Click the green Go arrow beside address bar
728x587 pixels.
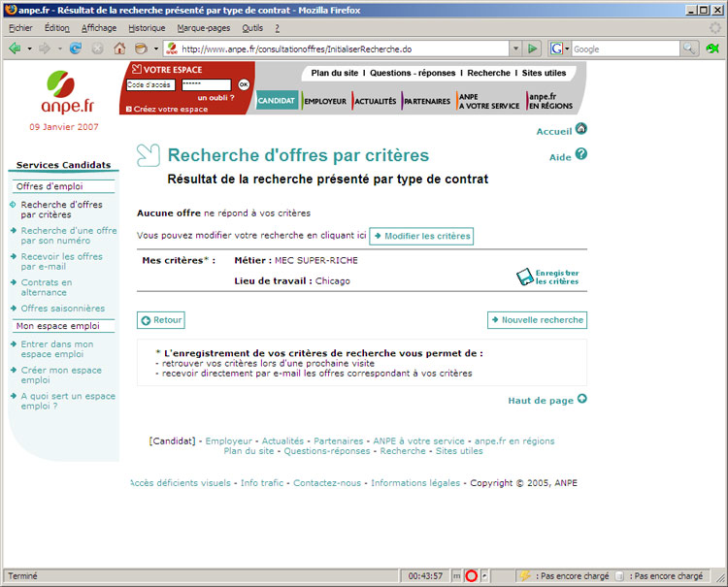pos(533,49)
